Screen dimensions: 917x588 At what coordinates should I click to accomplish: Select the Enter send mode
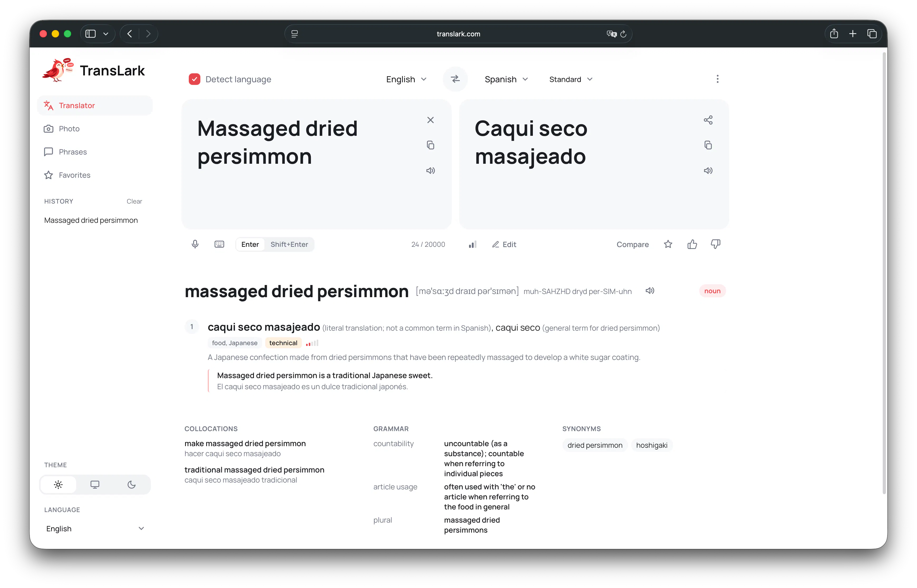point(250,244)
